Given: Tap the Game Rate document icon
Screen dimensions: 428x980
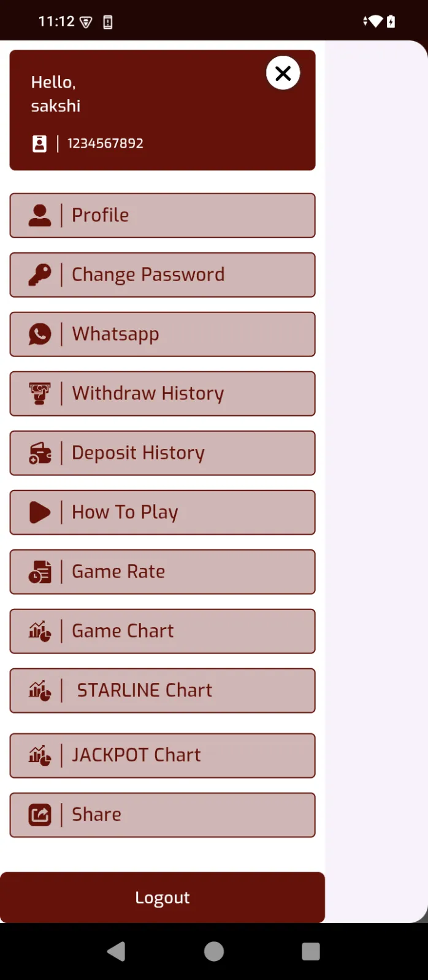Looking at the screenshot, I should (x=40, y=572).
